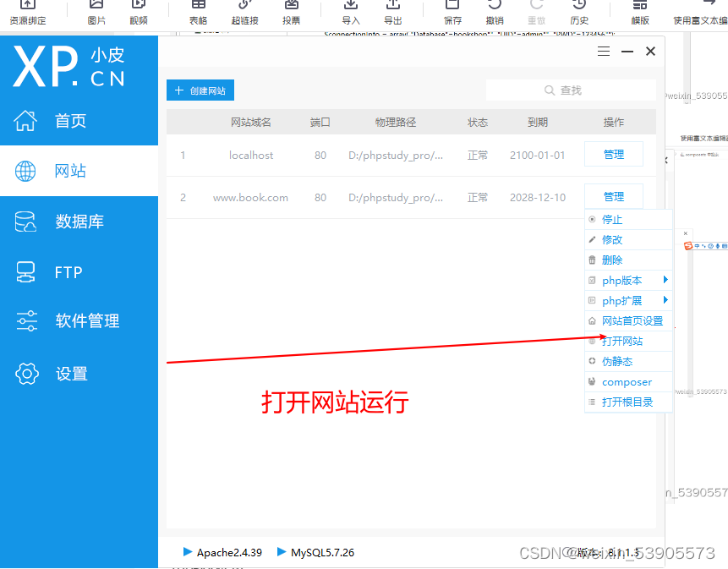Go to 数据库 database section
Image resolution: width=728 pixels, height=569 pixels.
(79, 222)
